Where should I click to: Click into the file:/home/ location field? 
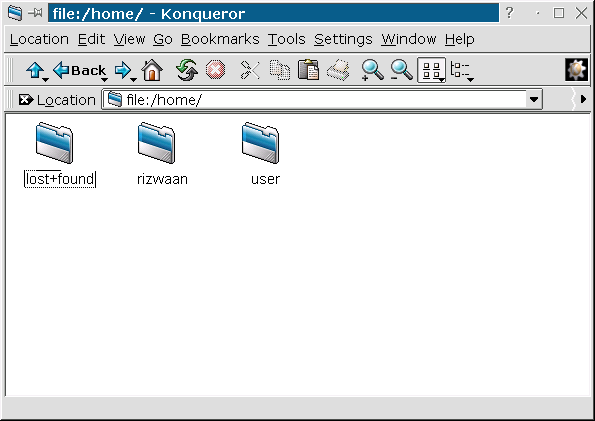pyautogui.click(x=323, y=100)
